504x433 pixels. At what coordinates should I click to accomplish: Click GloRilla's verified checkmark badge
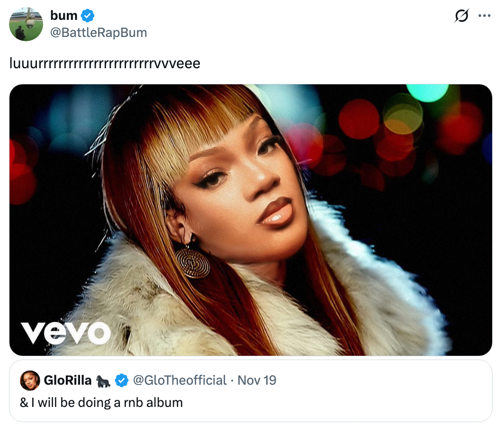(121, 380)
